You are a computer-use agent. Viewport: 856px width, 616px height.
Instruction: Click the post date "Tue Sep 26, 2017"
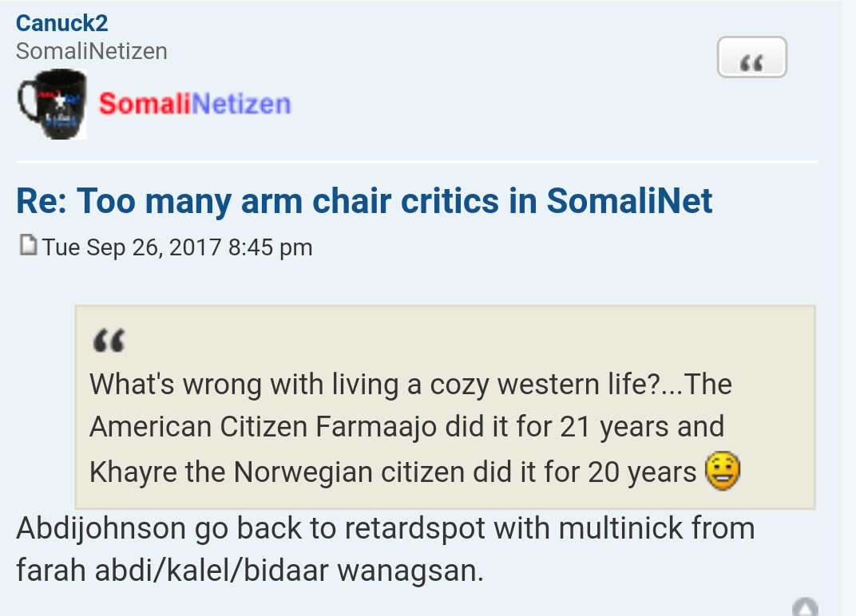(x=132, y=247)
